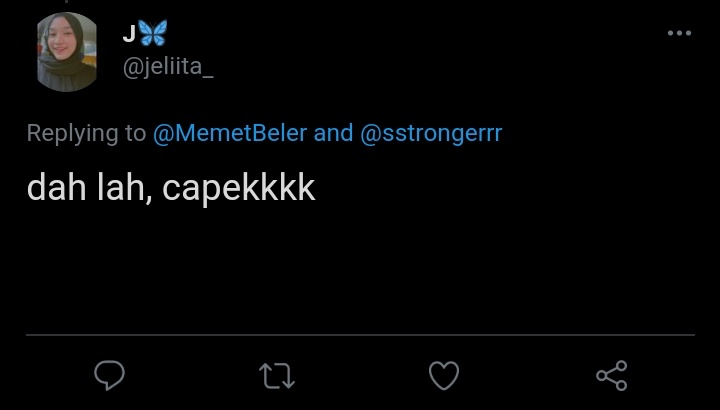Click the word "dah" in the tweet
Image resolution: width=720 pixels, height=410 pixels.
52,188
